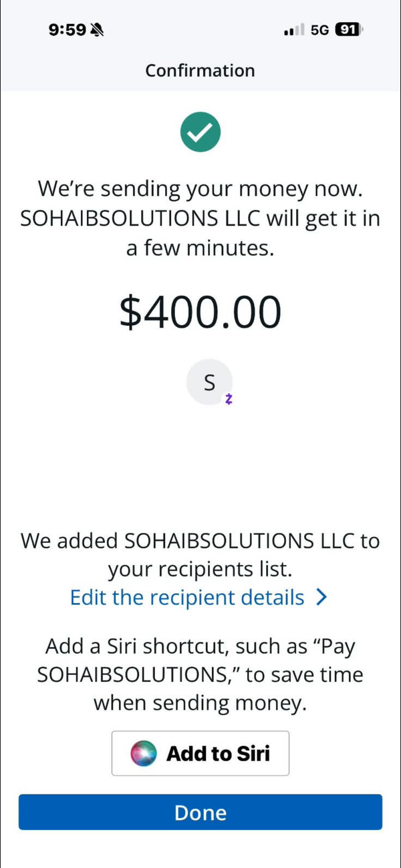Tap the purple Zelle badge icon
This screenshot has width=401, height=868.
(x=229, y=399)
